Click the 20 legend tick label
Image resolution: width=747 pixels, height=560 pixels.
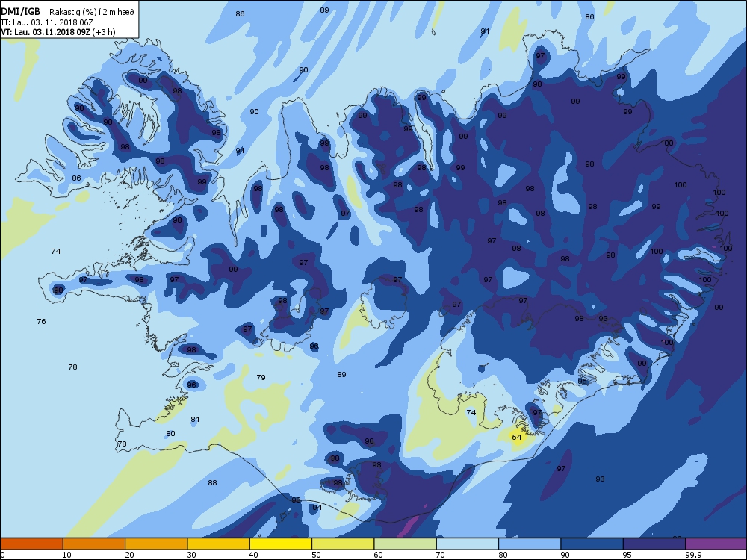(129, 554)
